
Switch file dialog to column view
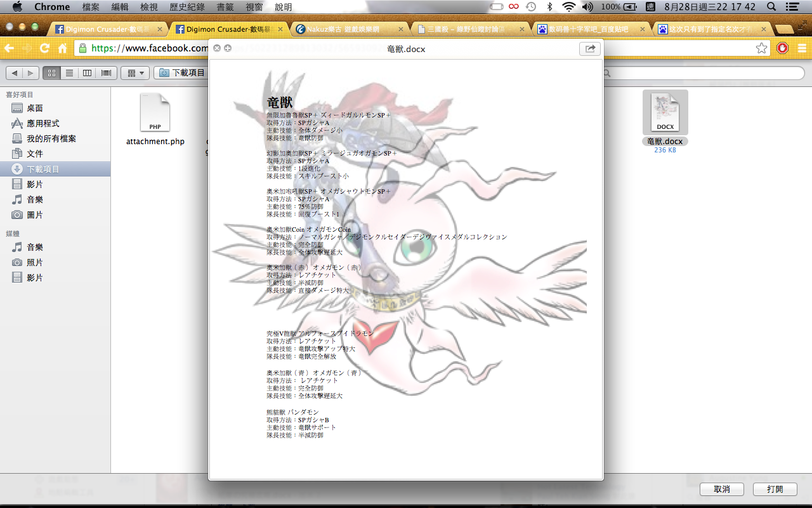[88, 73]
